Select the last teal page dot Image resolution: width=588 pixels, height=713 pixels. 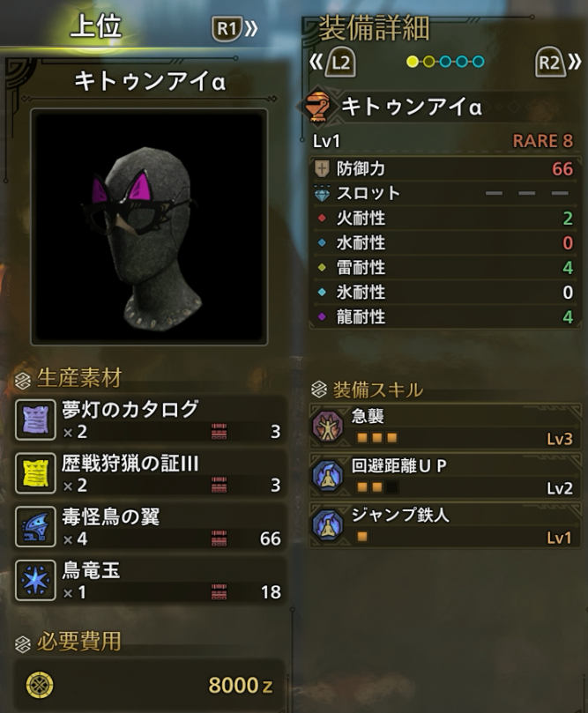pos(478,62)
